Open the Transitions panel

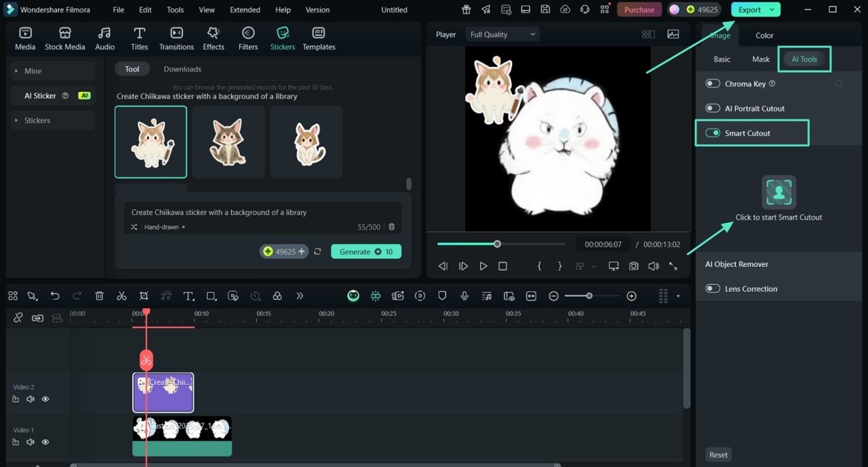176,39
